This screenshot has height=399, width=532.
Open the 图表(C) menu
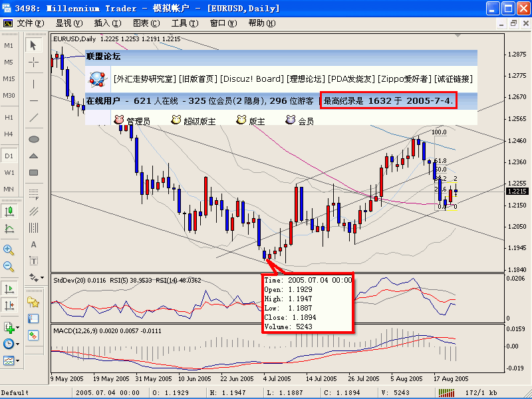(146, 23)
